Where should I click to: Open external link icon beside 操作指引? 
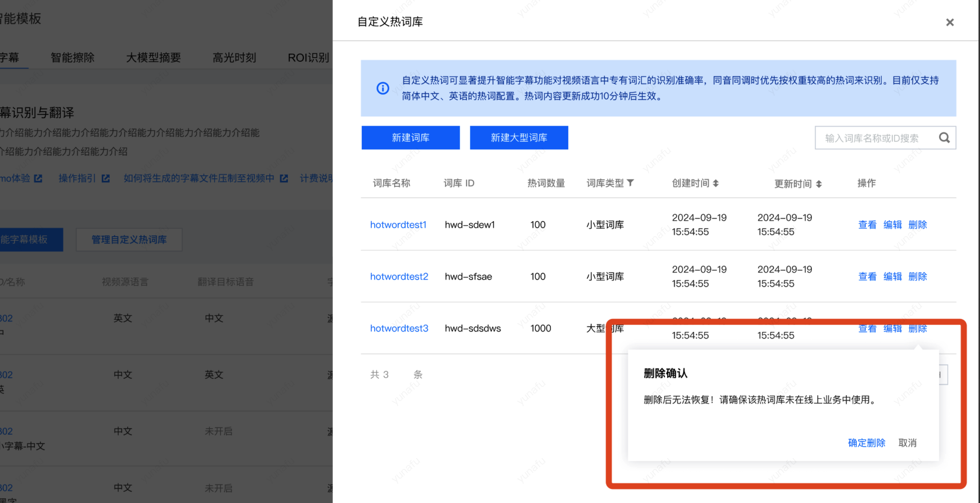[105, 178]
